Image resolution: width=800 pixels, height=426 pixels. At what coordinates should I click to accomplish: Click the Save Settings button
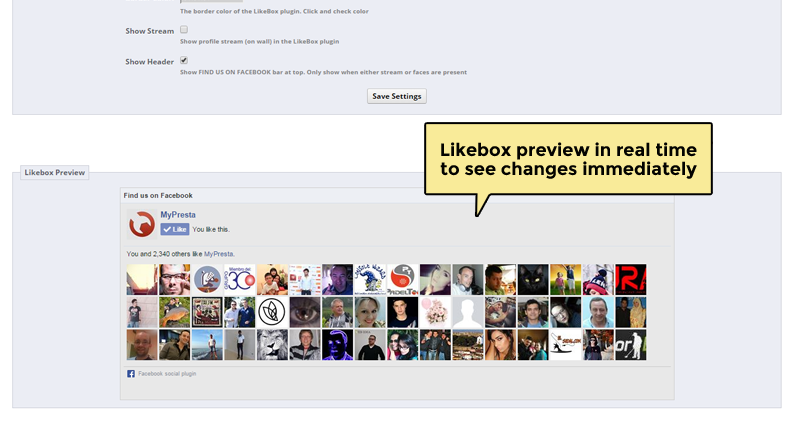[x=396, y=96]
